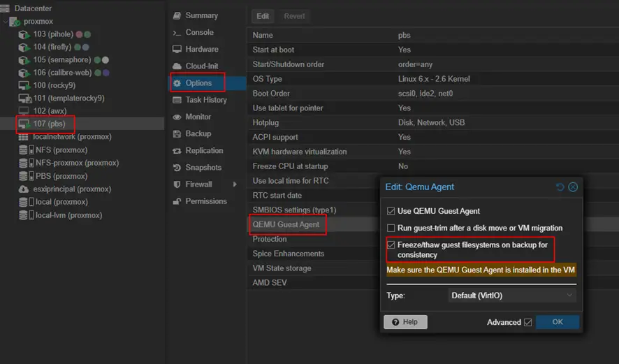Screen dimensions: 619x364
Task: Click the localnetwork (proxmox) grid icon
Action: click(x=23, y=137)
